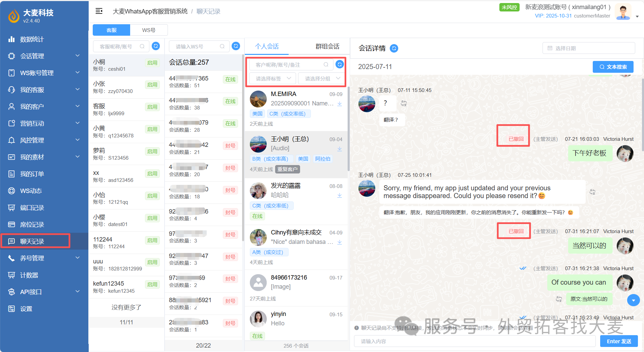This screenshot has width=644, height=352.
Task: Expand 养号管理 menu
Action: [44, 258]
